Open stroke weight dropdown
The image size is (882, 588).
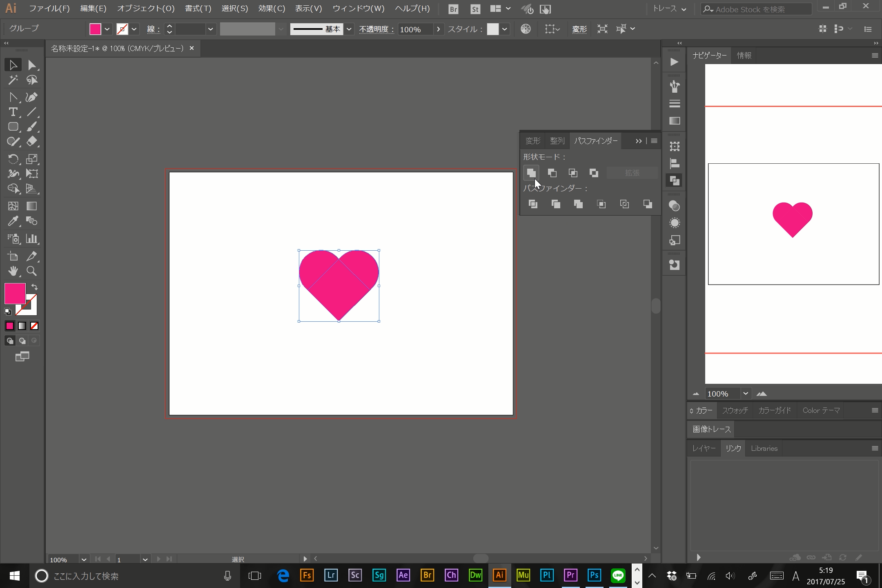(x=210, y=29)
